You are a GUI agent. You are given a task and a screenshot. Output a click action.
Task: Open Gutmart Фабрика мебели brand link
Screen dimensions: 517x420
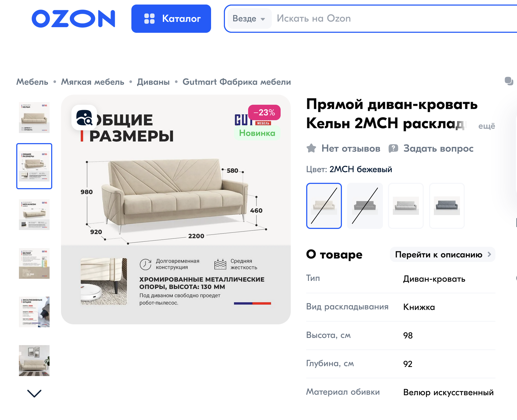(237, 82)
